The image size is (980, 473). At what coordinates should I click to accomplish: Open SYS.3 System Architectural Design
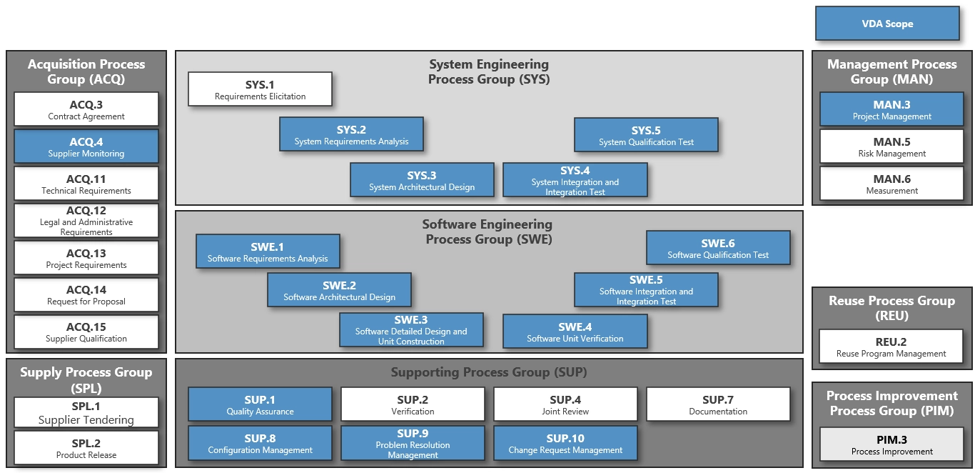(x=422, y=180)
